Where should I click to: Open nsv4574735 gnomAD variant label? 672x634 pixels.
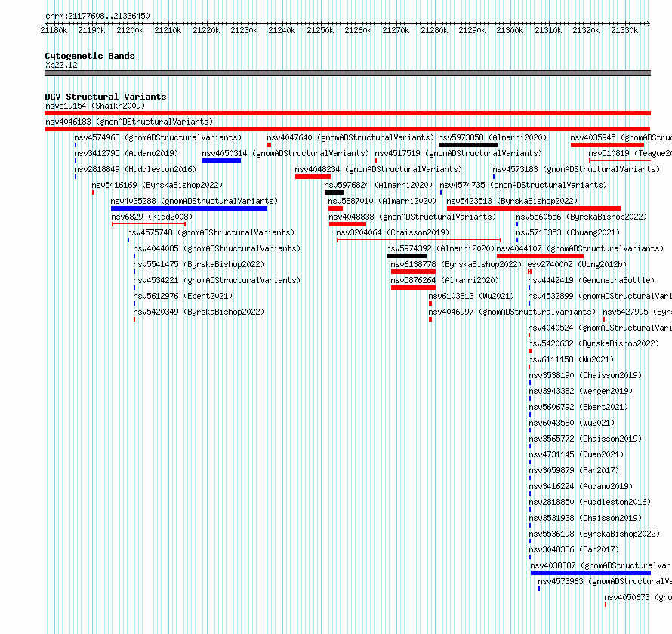click(524, 185)
